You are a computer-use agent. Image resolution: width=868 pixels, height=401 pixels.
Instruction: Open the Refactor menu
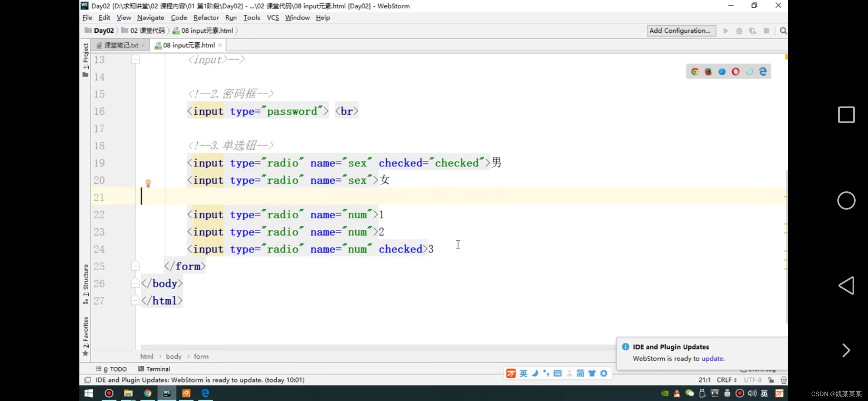pyautogui.click(x=206, y=17)
